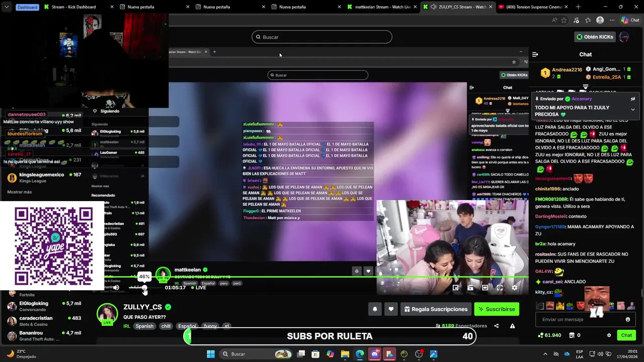The width and height of the screenshot is (644, 362).
Task: Click Regala Suscripciones button
Action: pyautogui.click(x=436, y=309)
